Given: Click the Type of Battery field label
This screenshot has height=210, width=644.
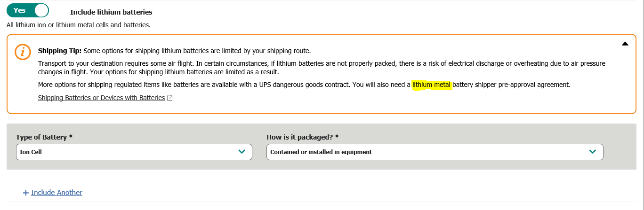Looking at the screenshot, I should click(44, 137).
